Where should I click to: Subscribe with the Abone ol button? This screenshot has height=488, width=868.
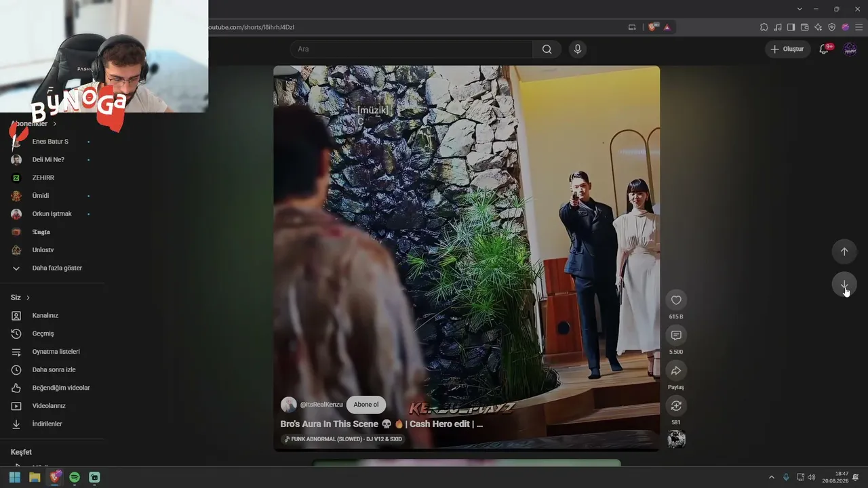366,405
